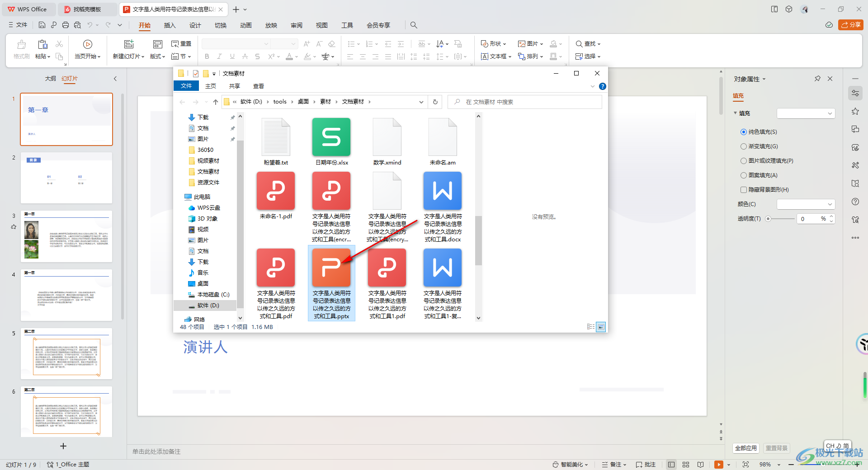Image resolution: width=868 pixels, height=470 pixels.
Task: Switch Explorer to details view icon
Action: click(x=590, y=327)
